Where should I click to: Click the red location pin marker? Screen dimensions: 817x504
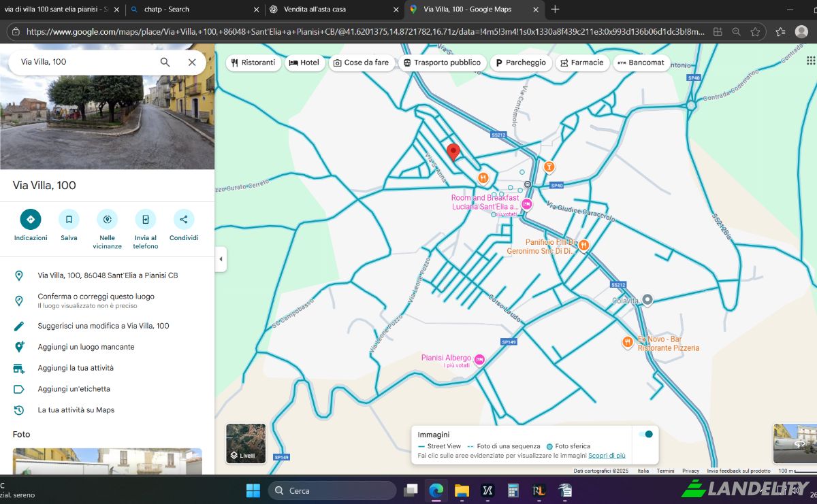coord(453,152)
